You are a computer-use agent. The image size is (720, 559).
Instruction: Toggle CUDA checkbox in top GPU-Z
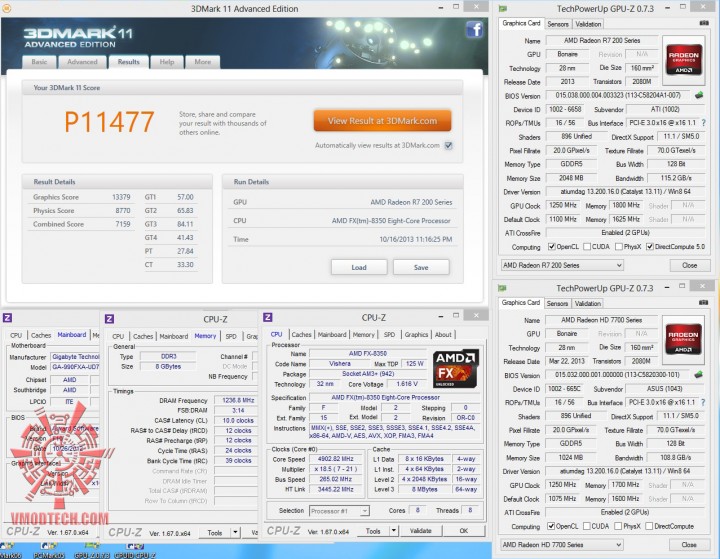tap(587, 247)
